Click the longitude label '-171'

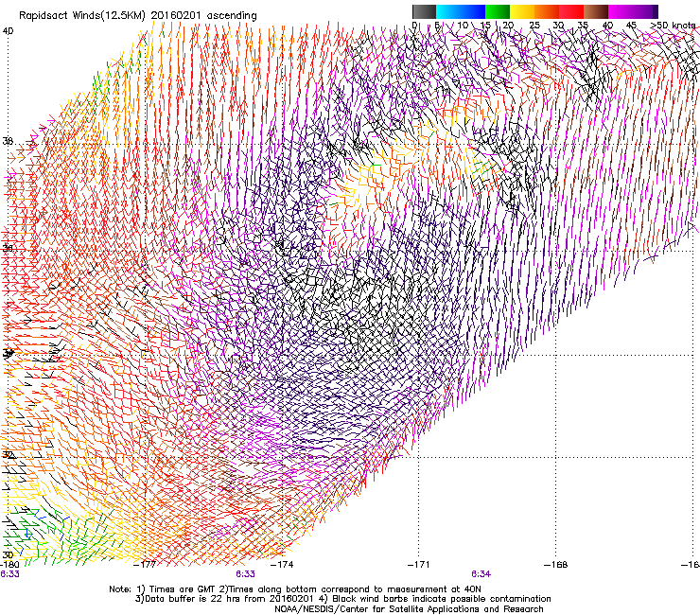(x=419, y=565)
